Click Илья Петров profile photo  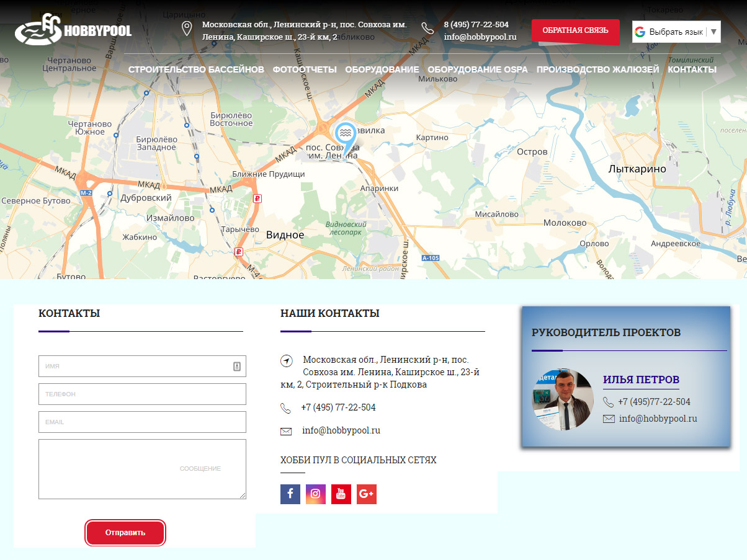563,400
